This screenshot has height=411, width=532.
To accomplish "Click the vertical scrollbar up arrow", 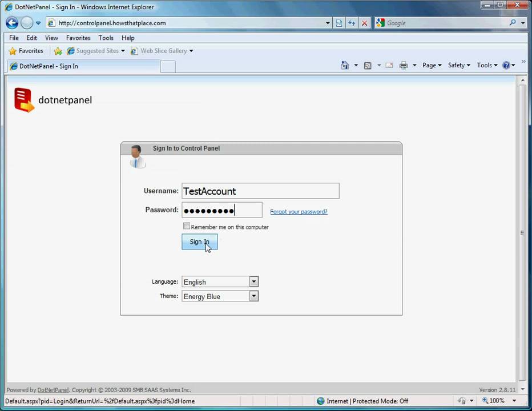I will pos(522,80).
